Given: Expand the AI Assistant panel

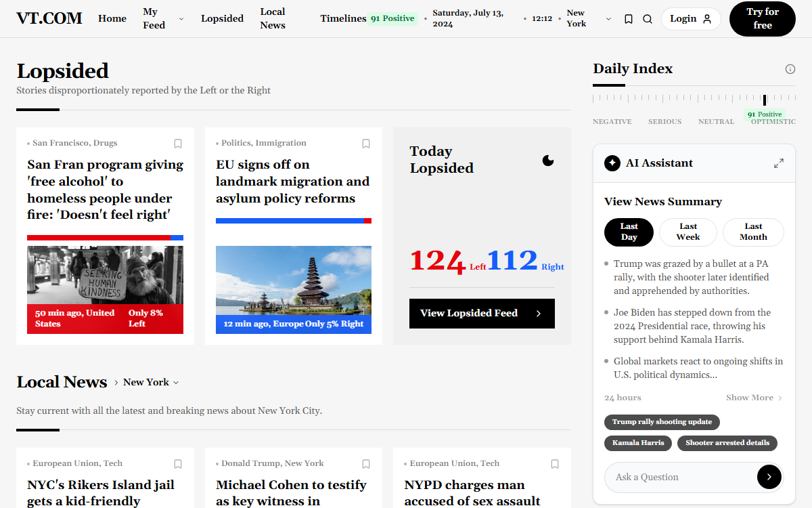Looking at the screenshot, I should (779, 163).
